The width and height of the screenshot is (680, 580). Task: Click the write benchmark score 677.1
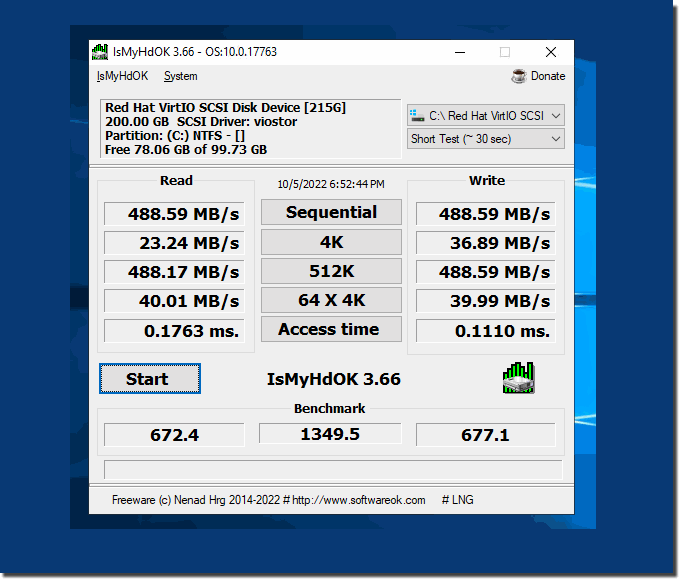pos(486,435)
